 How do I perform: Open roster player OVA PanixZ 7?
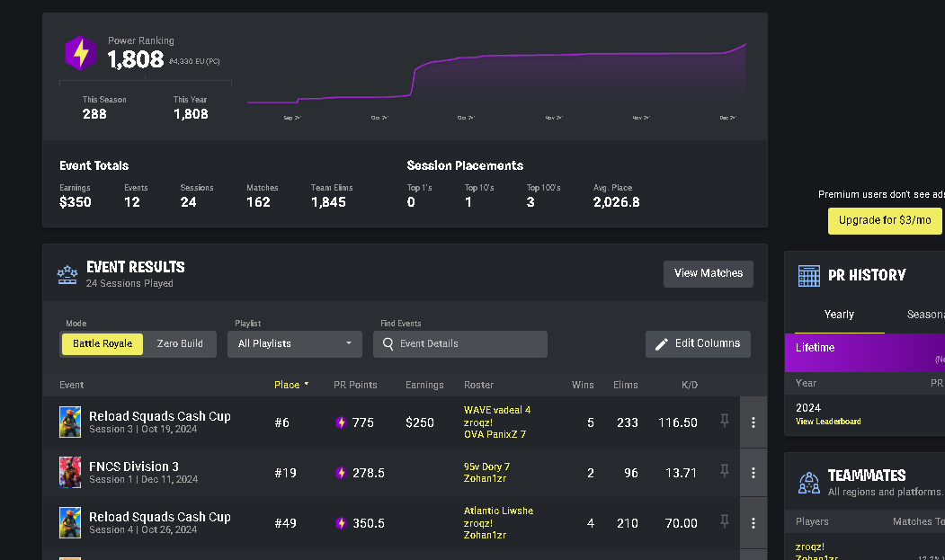495,434
